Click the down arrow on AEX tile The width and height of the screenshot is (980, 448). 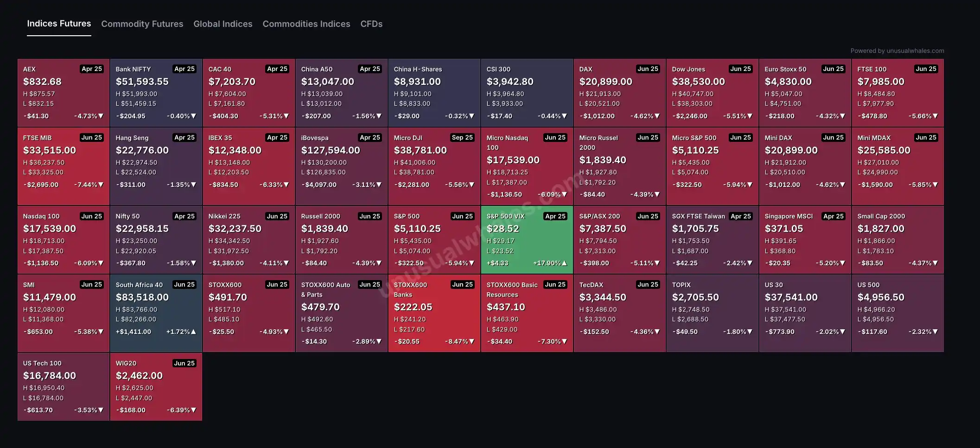[101, 116]
